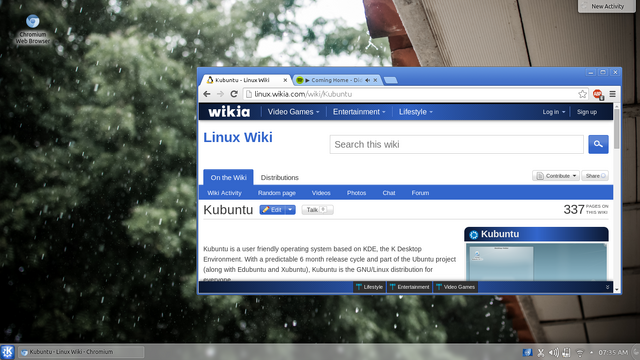The width and height of the screenshot is (640, 360).
Task: Switch to Kubuntu - Linux Wiki tab
Action: coord(246,80)
